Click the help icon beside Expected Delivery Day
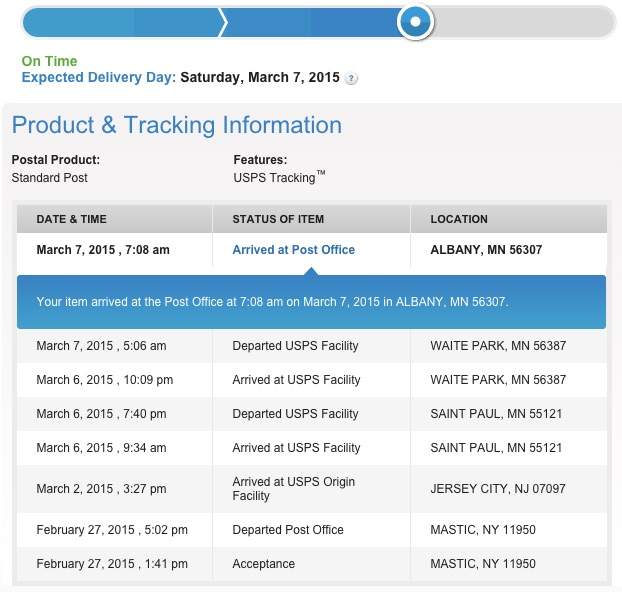Viewport: 622px width, 592px height. pyautogui.click(x=351, y=79)
